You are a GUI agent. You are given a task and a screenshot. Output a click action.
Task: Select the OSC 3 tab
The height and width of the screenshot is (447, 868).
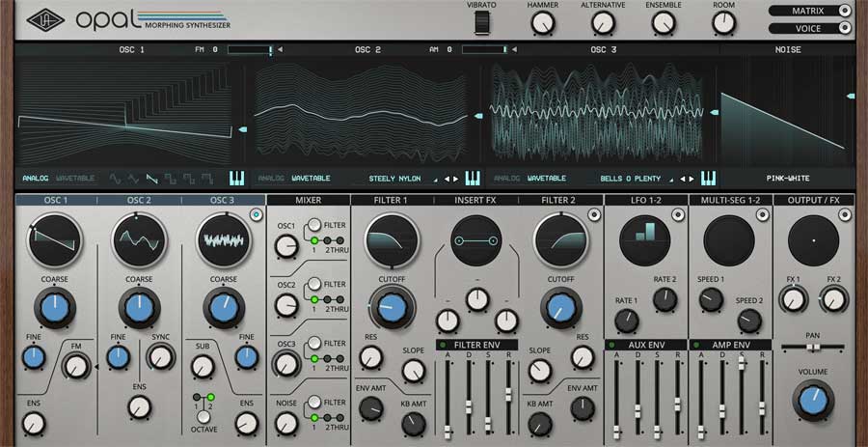pos(223,200)
